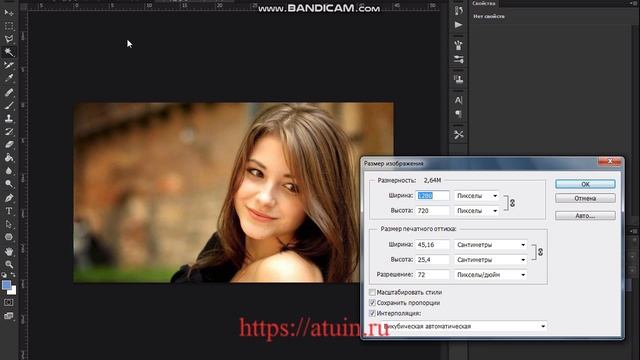The height and width of the screenshot is (360, 640).
Task: Pick the blue foreground color swatch
Action: [x=6, y=285]
